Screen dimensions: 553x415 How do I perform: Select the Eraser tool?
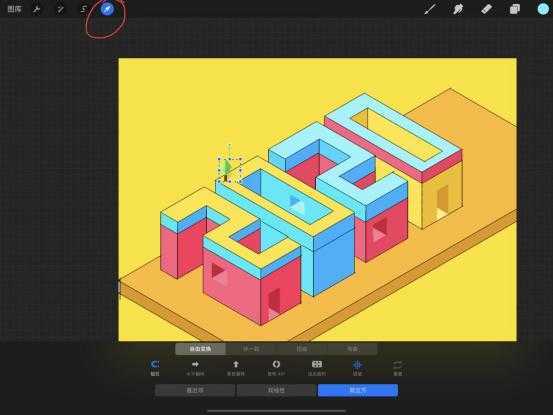pos(486,9)
